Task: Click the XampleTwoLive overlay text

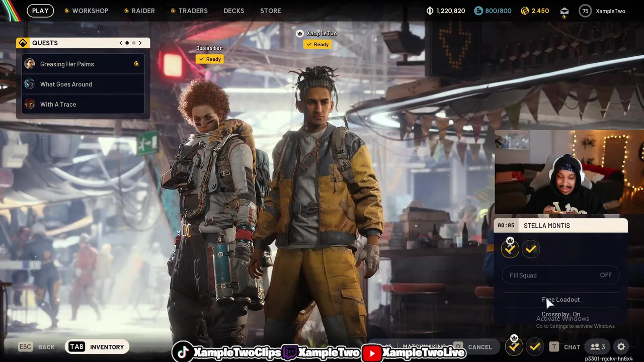Action: point(424,353)
